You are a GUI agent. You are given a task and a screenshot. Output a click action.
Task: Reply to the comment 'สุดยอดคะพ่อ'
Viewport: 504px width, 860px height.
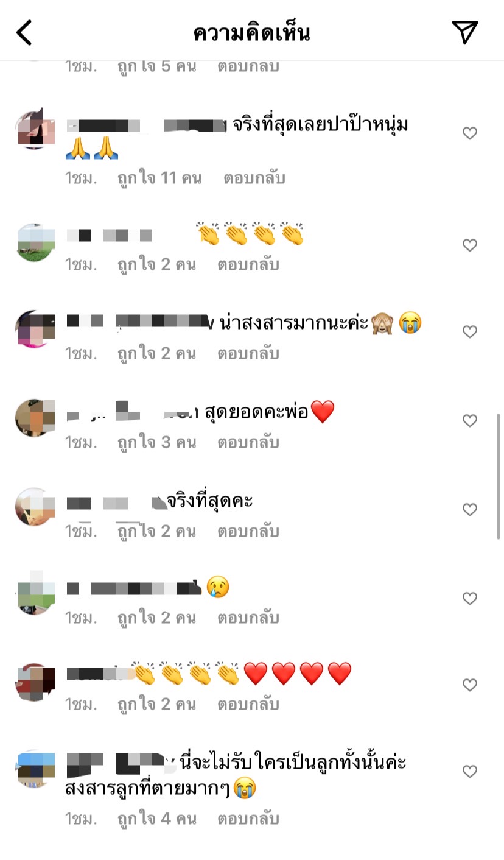[x=248, y=443]
